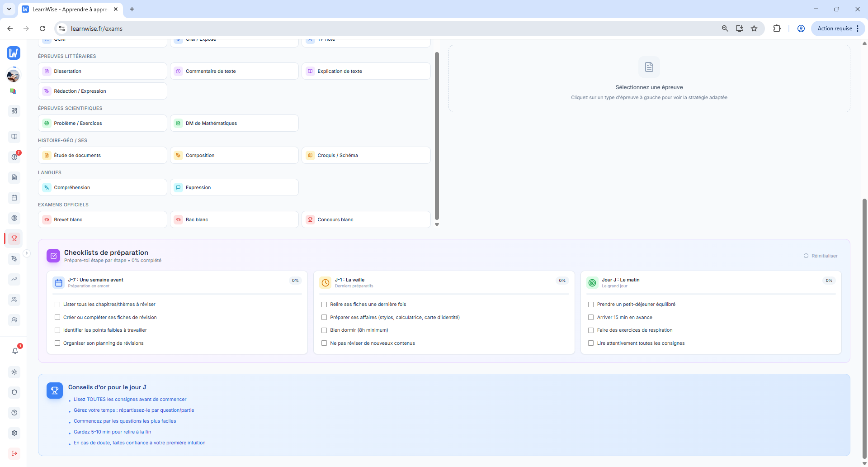Open the notifications bell with badge
868x467 pixels.
[x=15, y=351]
